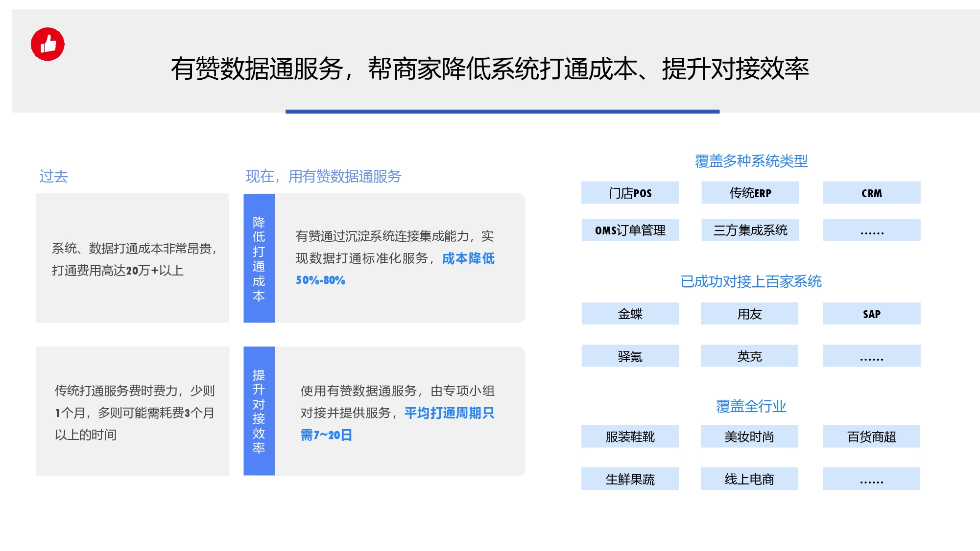This screenshot has height=551, width=980.
Task: Select the 线上电商 industry tag
Action: (749, 479)
